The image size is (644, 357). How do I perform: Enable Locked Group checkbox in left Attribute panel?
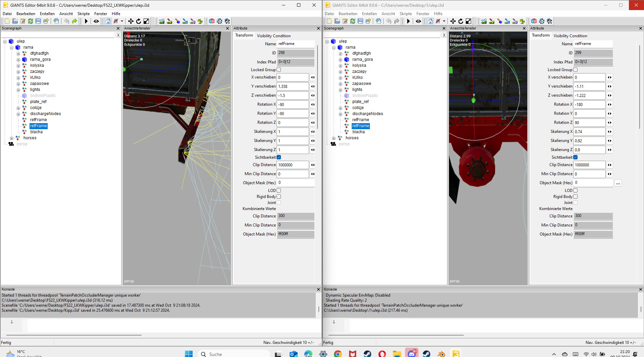pos(279,70)
